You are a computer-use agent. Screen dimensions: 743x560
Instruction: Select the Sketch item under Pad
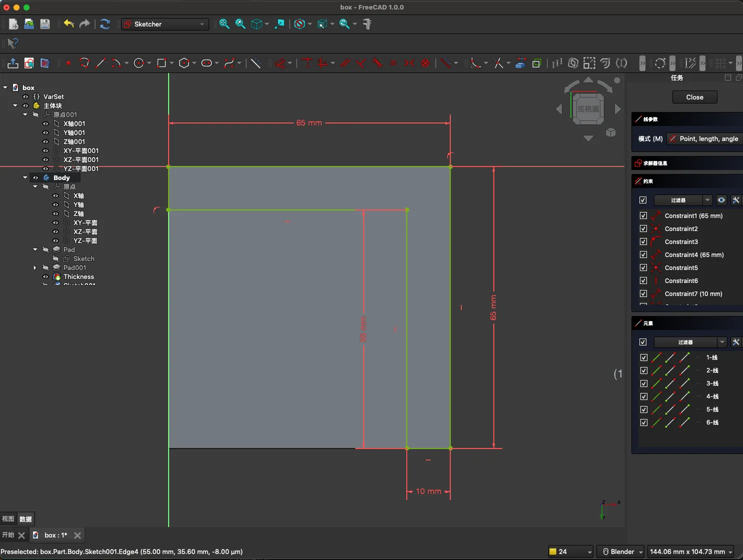coord(84,258)
